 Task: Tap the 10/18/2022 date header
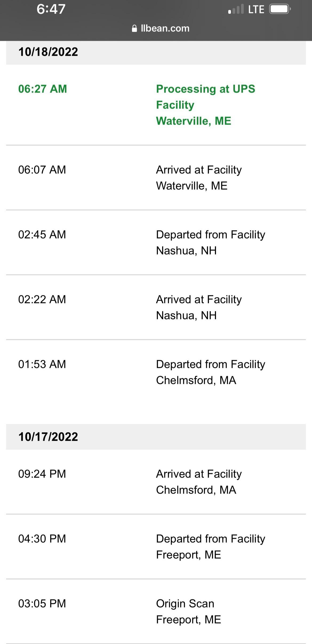pyautogui.click(x=48, y=52)
